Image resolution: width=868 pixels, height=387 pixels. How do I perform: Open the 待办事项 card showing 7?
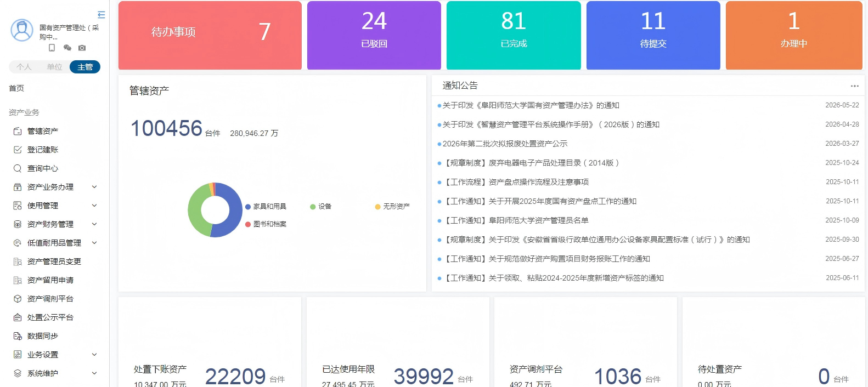click(210, 35)
